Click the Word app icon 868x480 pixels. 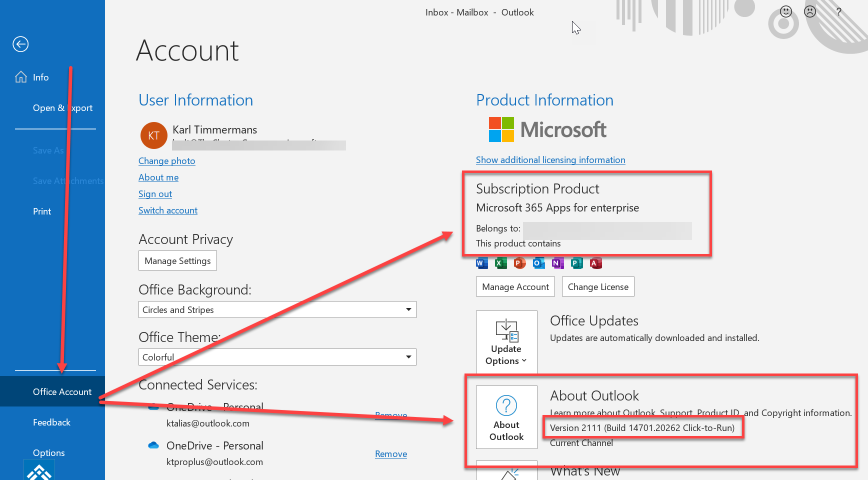click(481, 263)
